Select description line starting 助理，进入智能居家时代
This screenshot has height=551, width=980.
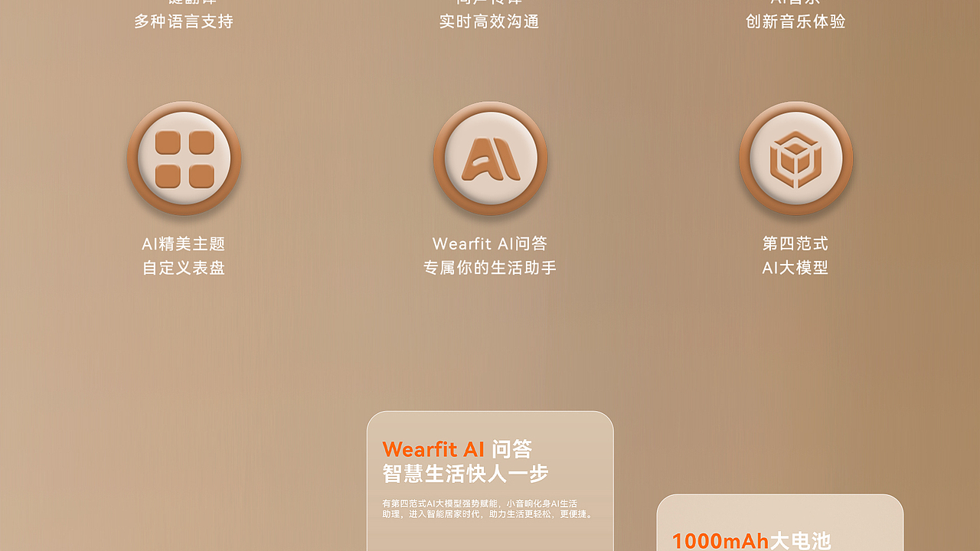[488, 514]
